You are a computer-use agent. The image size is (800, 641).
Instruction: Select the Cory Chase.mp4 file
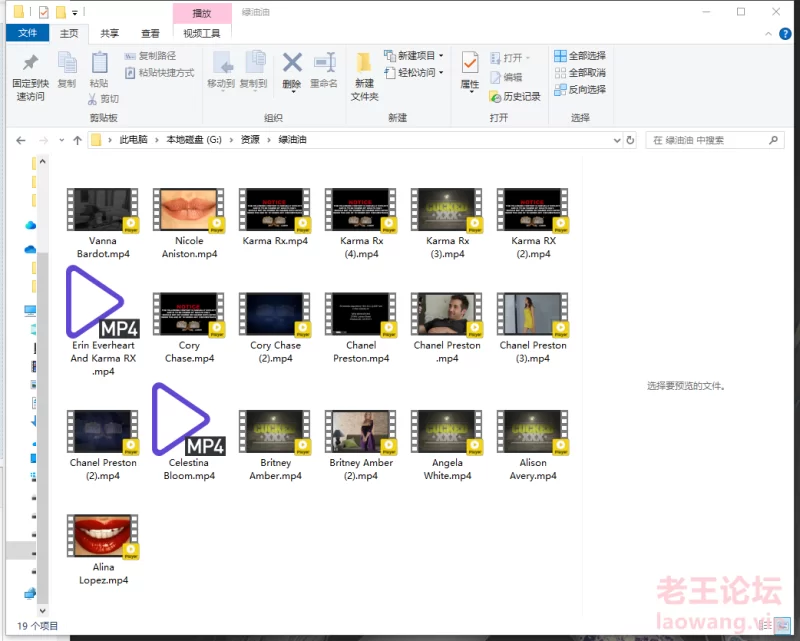pyautogui.click(x=189, y=328)
